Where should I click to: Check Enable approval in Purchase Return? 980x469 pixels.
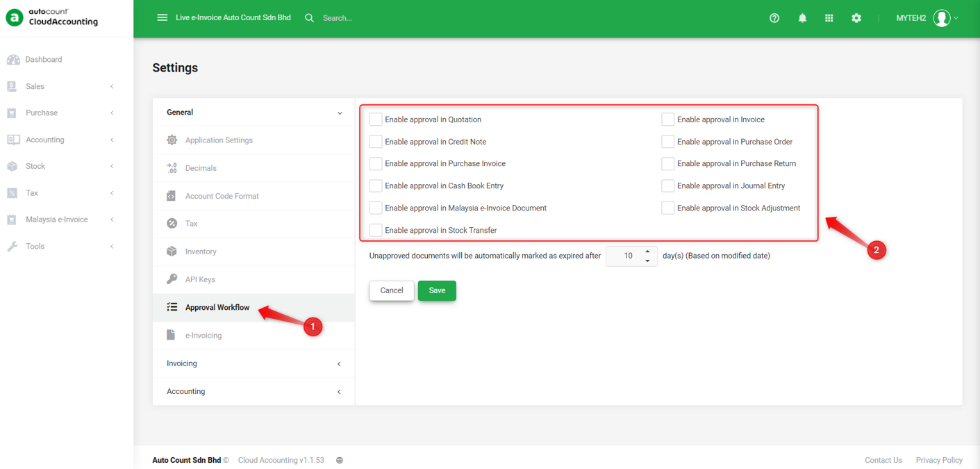[x=667, y=164]
